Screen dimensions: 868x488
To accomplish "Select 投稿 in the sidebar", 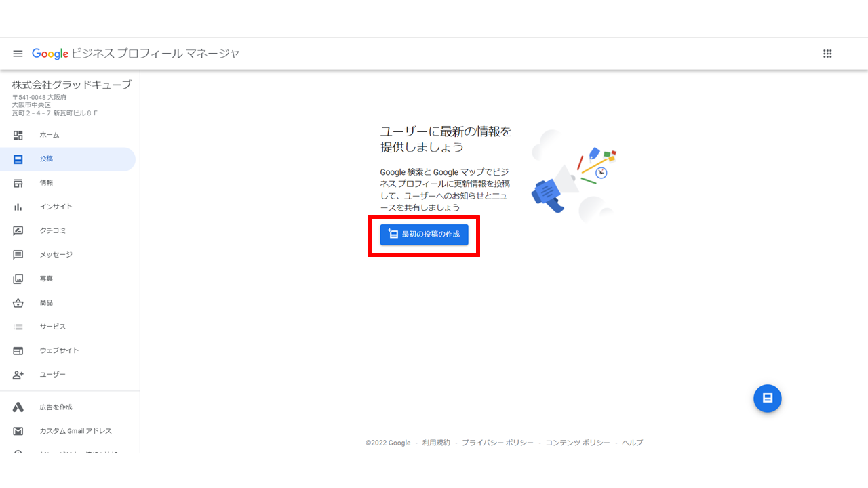I will coord(68,159).
